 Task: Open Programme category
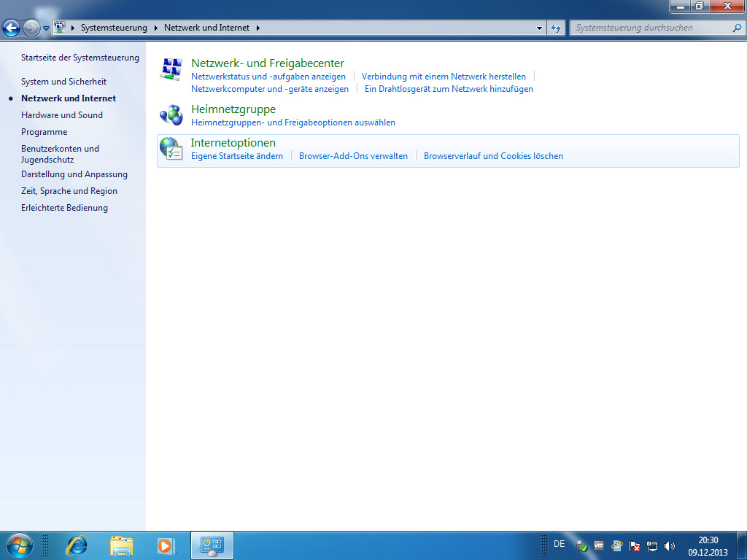coord(44,132)
